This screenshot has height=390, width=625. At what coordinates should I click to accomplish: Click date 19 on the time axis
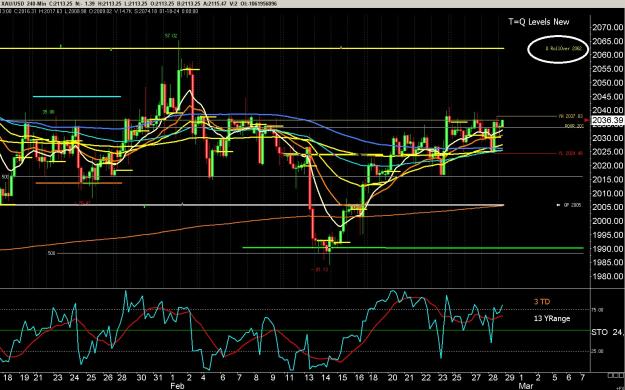tap(25, 378)
